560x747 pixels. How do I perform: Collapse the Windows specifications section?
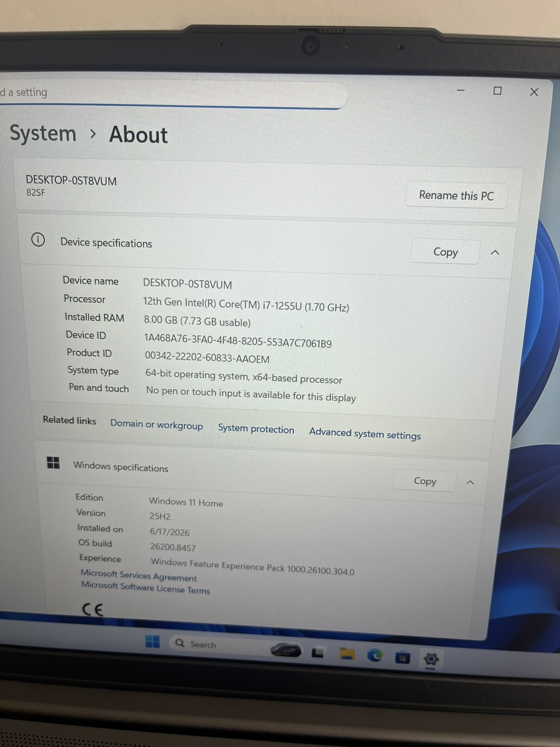point(470,482)
